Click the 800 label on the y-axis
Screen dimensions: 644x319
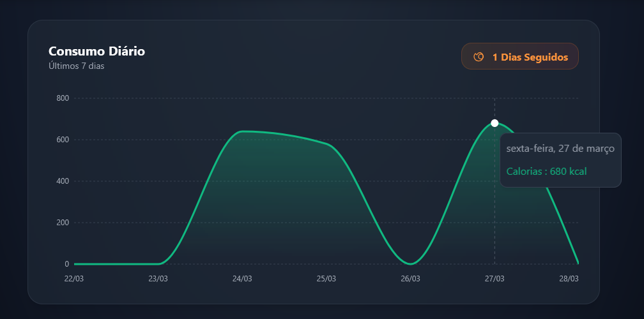62,98
